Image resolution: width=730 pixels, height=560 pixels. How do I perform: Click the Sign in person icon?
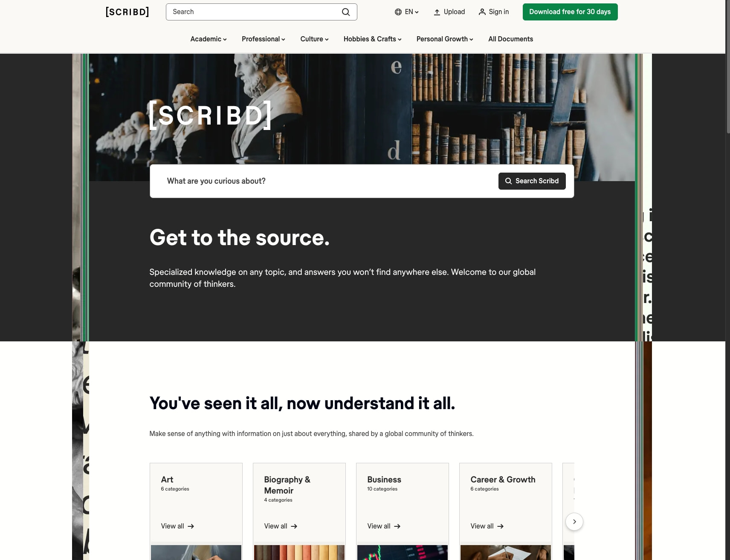(482, 12)
